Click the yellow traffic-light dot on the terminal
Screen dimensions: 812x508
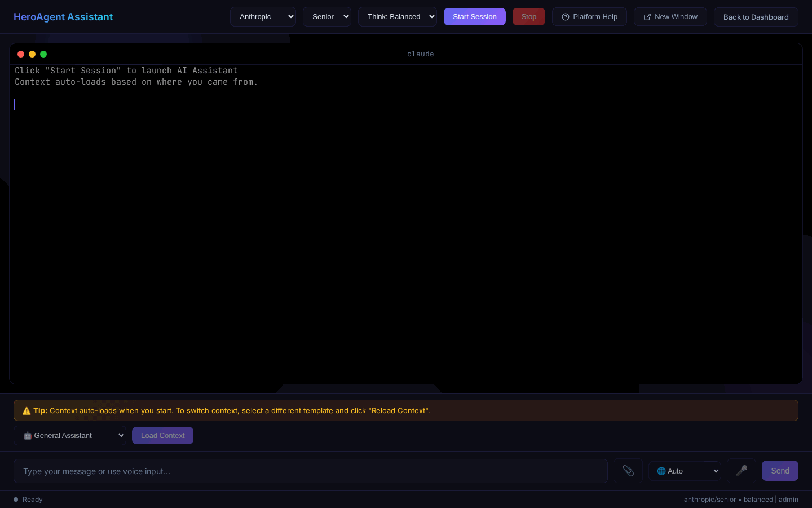point(32,54)
